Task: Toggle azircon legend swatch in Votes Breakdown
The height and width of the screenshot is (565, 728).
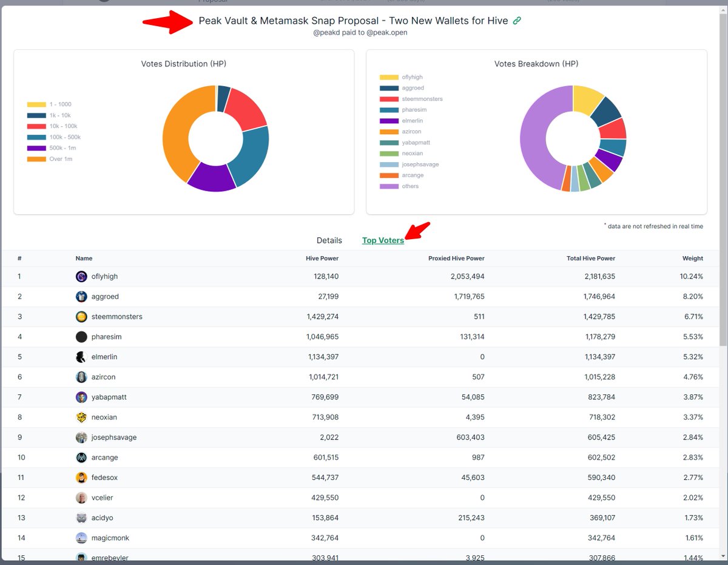Action: (x=389, y=132)
